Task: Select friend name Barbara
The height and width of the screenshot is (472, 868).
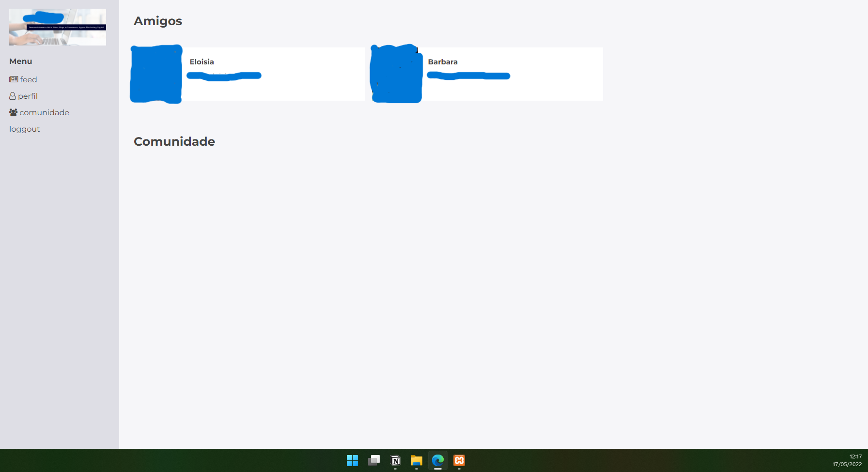Action: (443, 62)
